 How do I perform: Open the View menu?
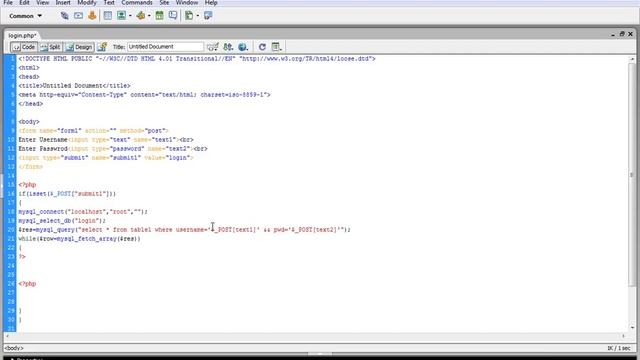coord(42,2)
